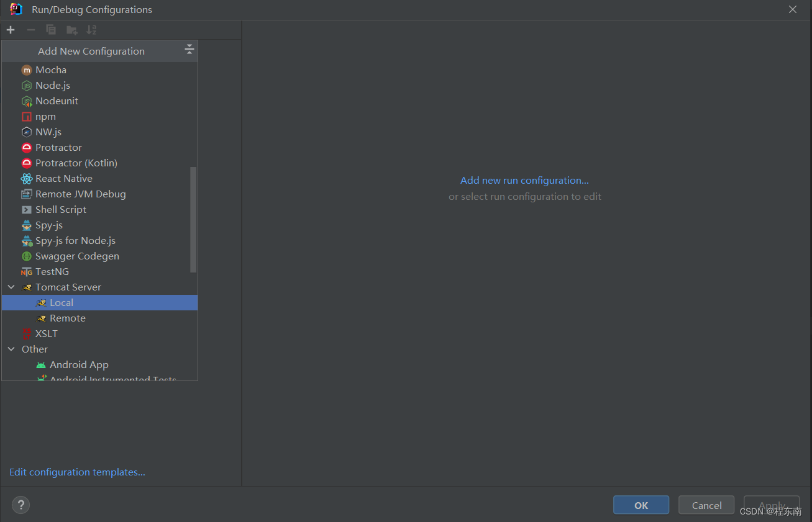The width and height of the screenshot is (812, 522).
Task: Select Remote under Tomcat Server
Action: pos(99,318)
